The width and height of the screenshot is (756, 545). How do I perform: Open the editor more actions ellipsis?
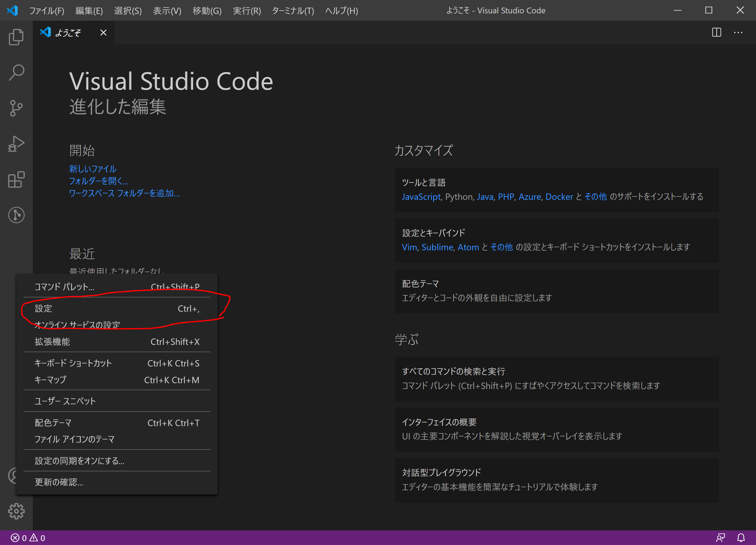pos(738,32)
